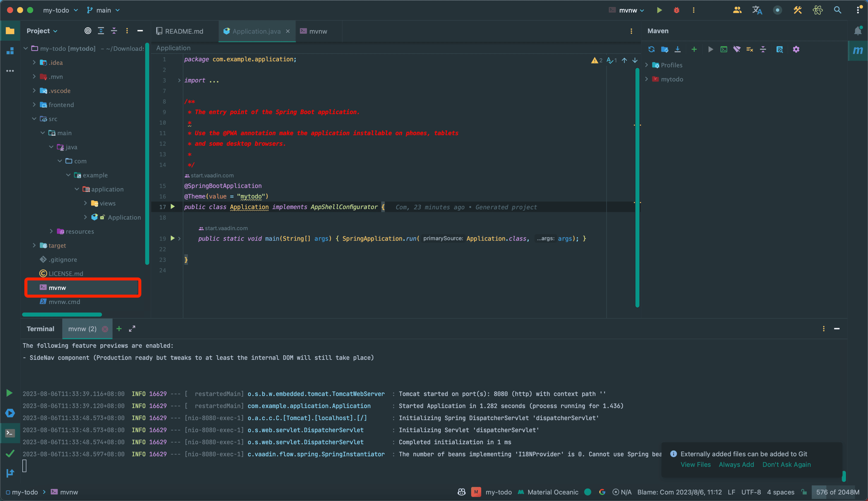This screenshot has height=501, width=868.
Task: Click Maven download sources icon
Action: point(677,49)
